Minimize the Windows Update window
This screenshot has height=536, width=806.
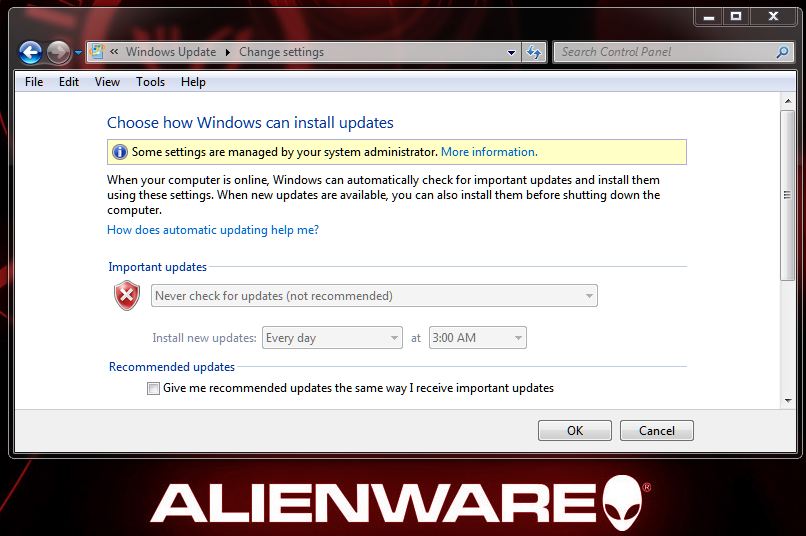(x=709, y=17)
